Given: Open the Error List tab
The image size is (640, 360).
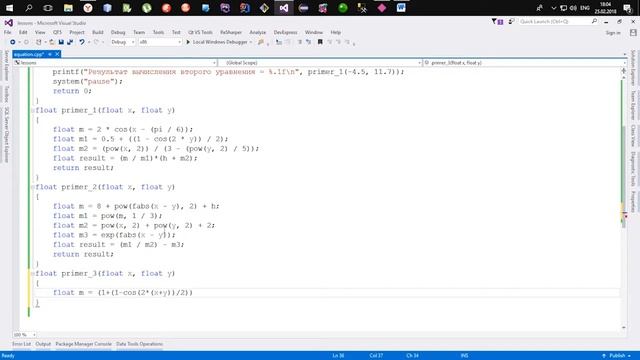Looking at the screenshot, I should coord(21,344).
